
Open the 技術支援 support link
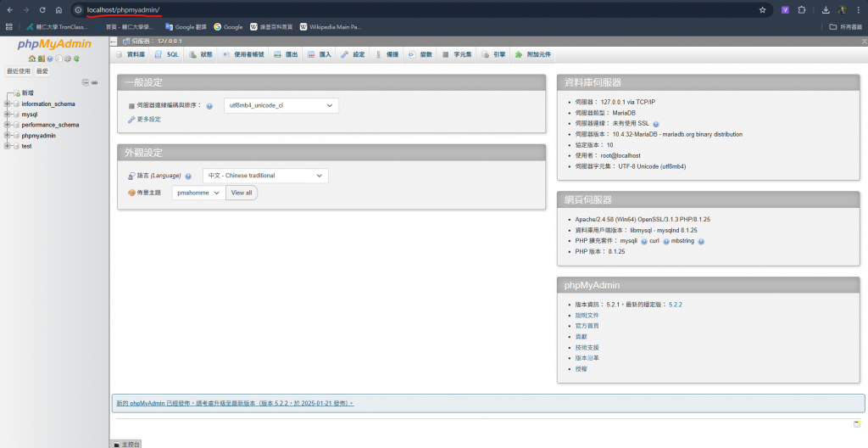click(x=587, y=348)
